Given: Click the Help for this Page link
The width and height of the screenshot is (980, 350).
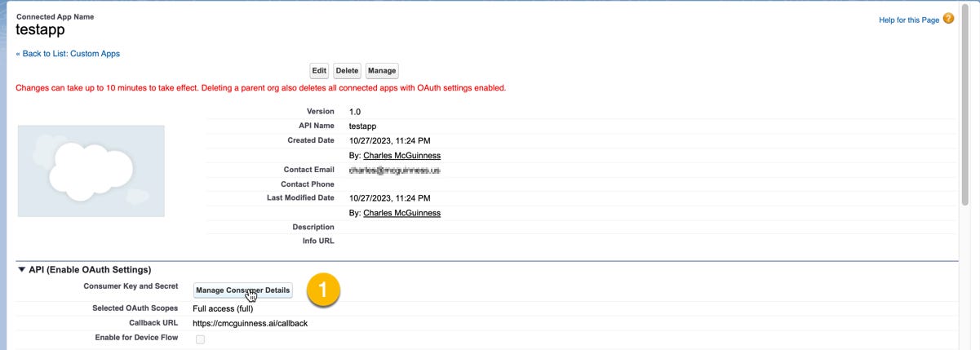Looking at the screenshot, I should (x=909, y=20).
